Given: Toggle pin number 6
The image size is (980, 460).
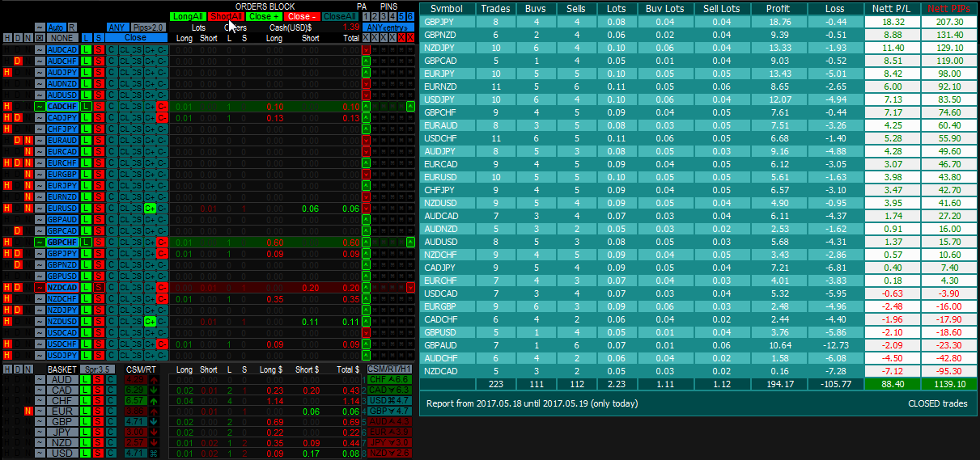Looking at the screenshot, I should [x=410, y=16].
